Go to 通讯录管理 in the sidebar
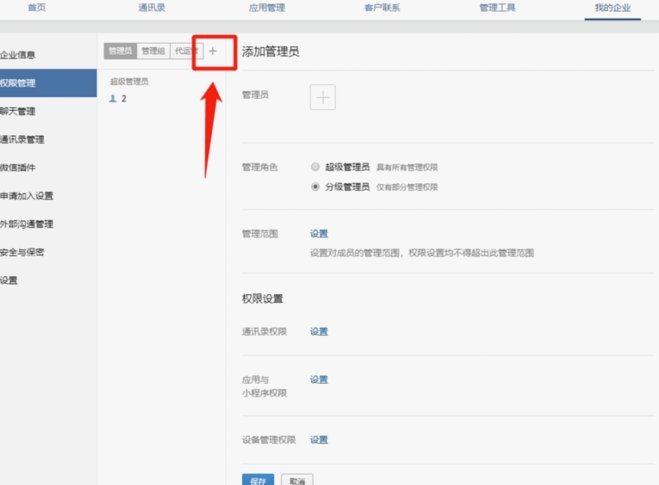This screenshot has width=659, height=485. pos(22,140)
